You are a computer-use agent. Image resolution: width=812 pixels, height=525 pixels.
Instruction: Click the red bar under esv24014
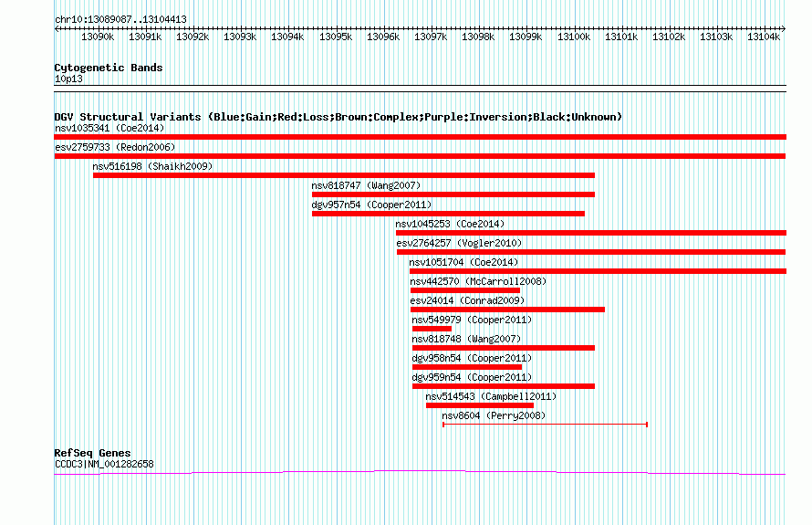click(507, 310)
